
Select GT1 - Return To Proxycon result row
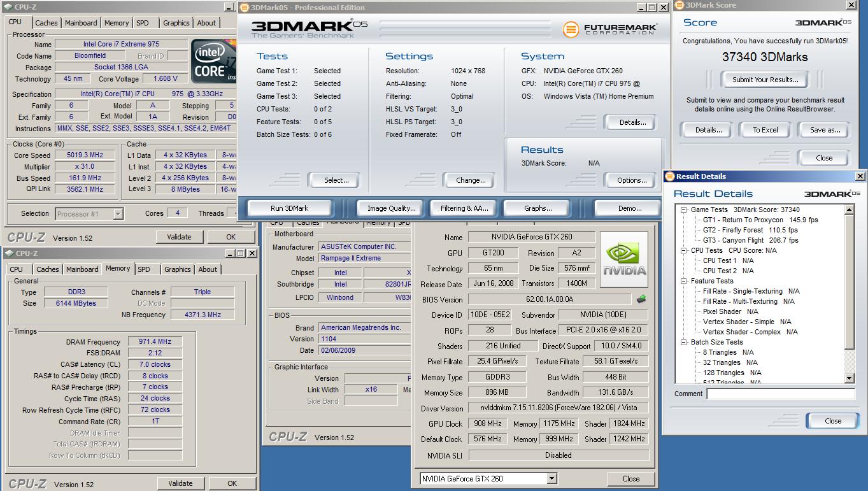tap(760, 220)
